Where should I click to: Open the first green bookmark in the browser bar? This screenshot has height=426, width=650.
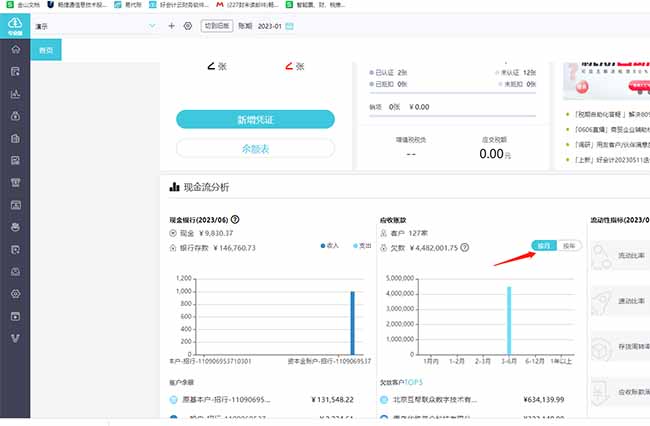[10, 5]
